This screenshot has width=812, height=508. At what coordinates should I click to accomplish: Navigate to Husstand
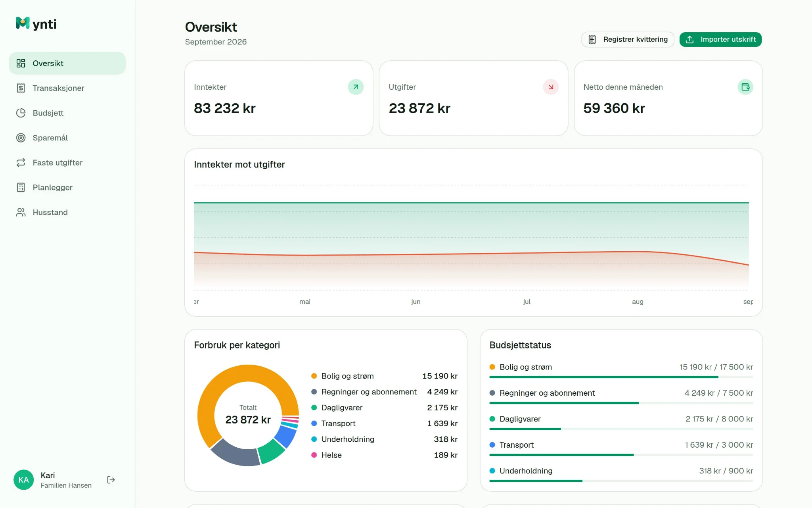click(x=67, y=212)
